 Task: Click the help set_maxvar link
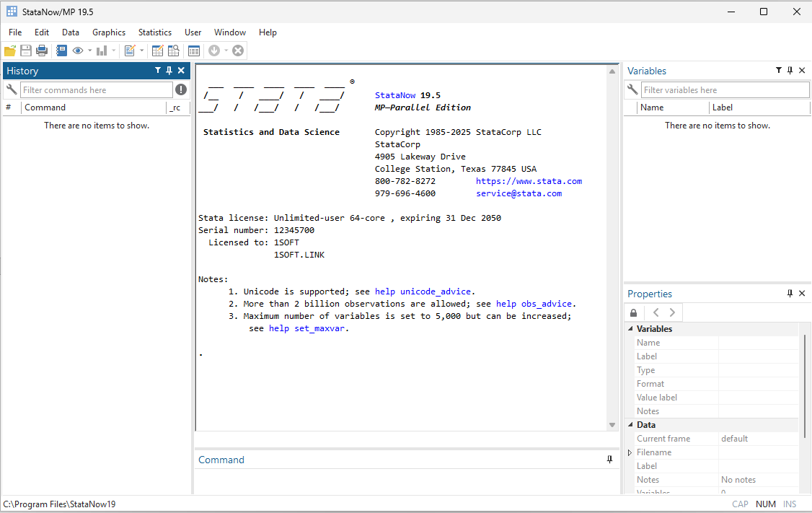(x=306, y=328)
